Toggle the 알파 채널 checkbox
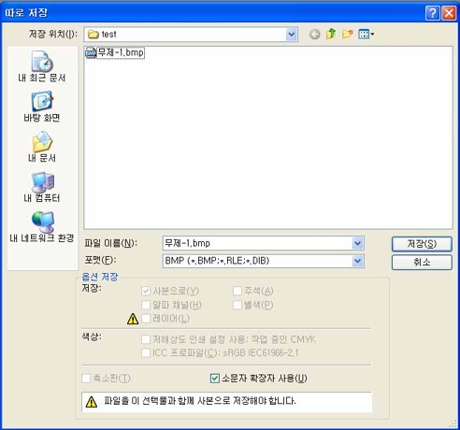 click(x=146, y=305)
